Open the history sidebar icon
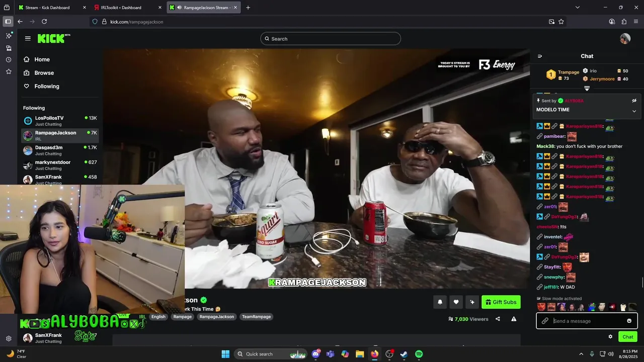 coord(9,60)
